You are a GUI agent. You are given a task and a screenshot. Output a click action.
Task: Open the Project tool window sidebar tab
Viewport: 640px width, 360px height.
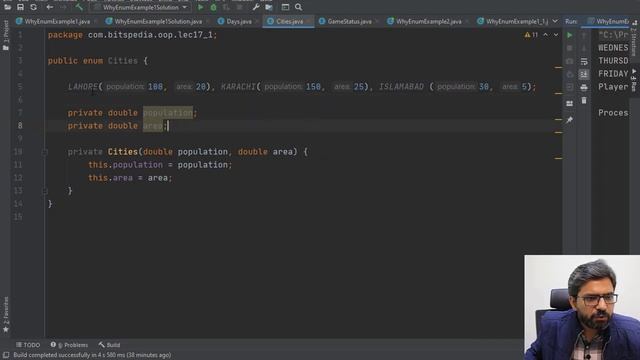pyautogui.click(x=5, y=35)
